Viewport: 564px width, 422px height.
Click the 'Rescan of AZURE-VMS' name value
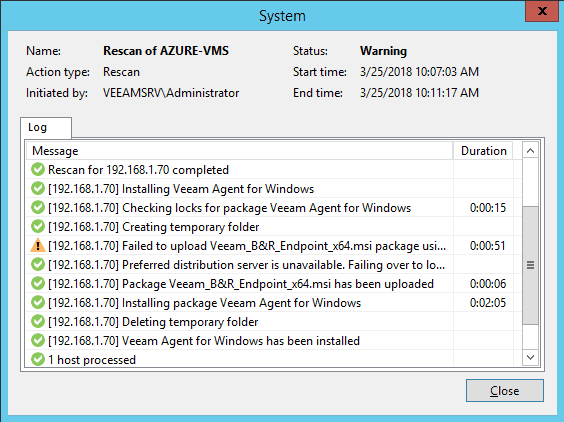pos(166,51)
